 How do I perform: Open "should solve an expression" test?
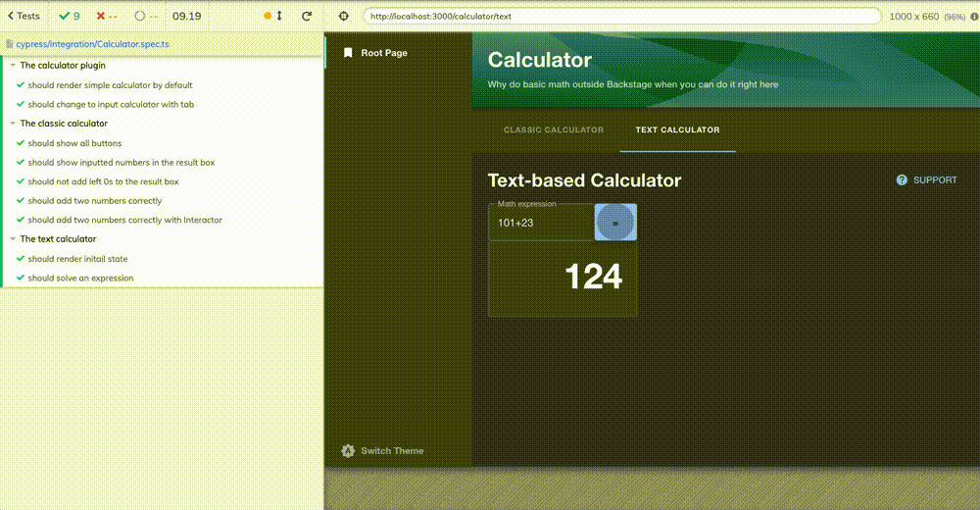pos(80,279)
